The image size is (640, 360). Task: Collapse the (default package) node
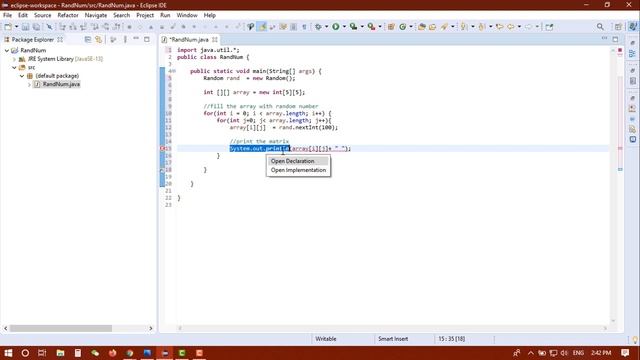22,76
